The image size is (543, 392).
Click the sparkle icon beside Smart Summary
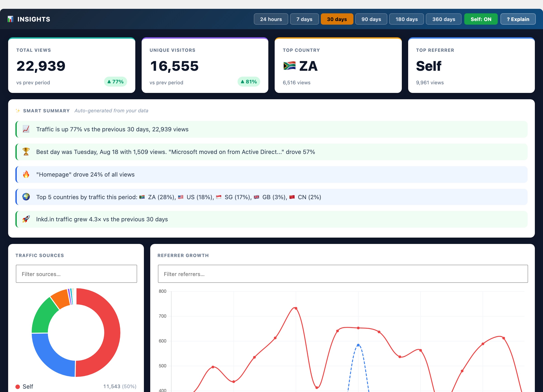18,111
